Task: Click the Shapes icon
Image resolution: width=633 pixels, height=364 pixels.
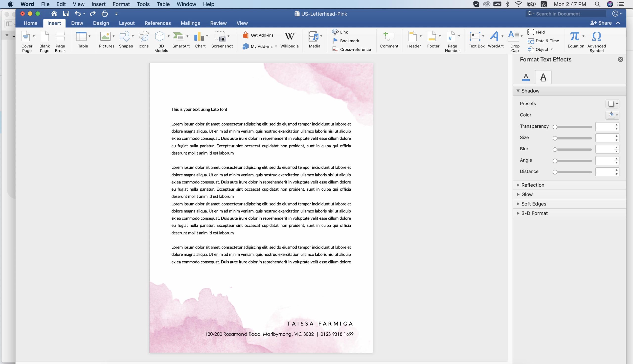Action: [x=125, y=37]
